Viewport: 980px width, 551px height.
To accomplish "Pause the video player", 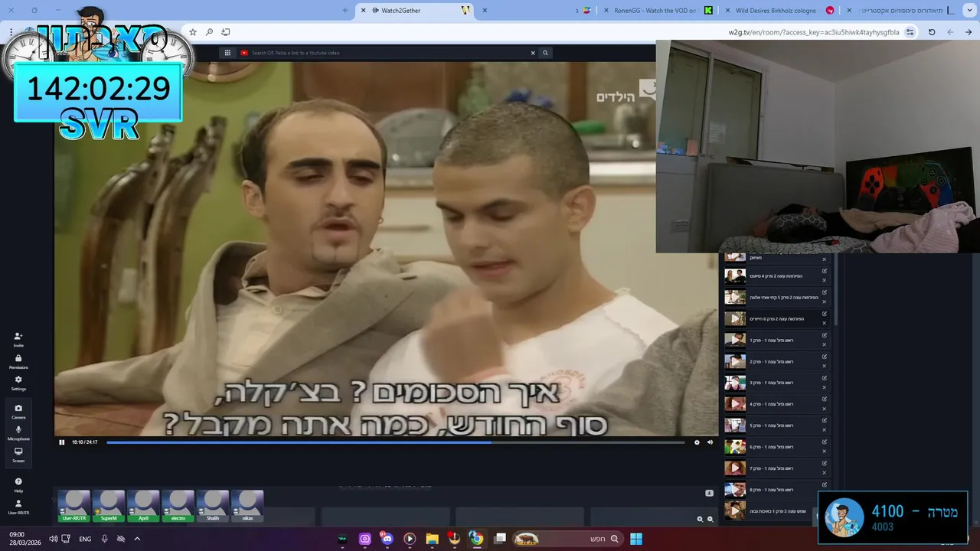I will (62, 442).
